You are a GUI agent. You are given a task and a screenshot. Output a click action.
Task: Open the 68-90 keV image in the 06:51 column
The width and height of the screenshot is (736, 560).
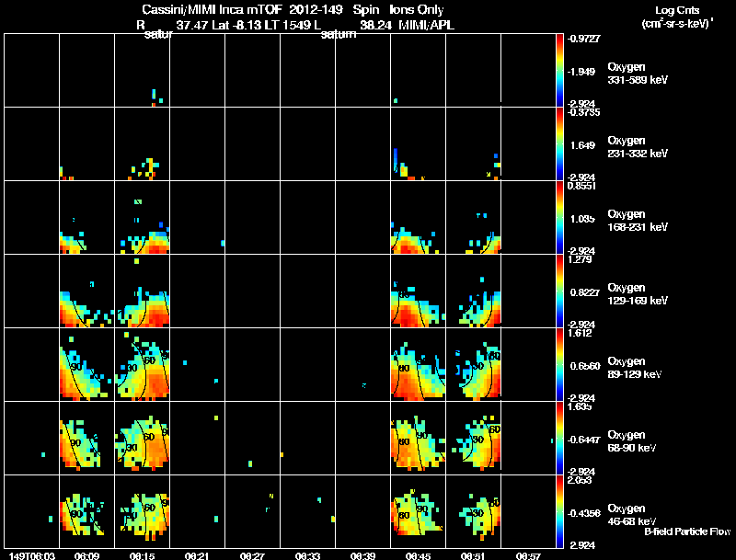click(473, 439)
